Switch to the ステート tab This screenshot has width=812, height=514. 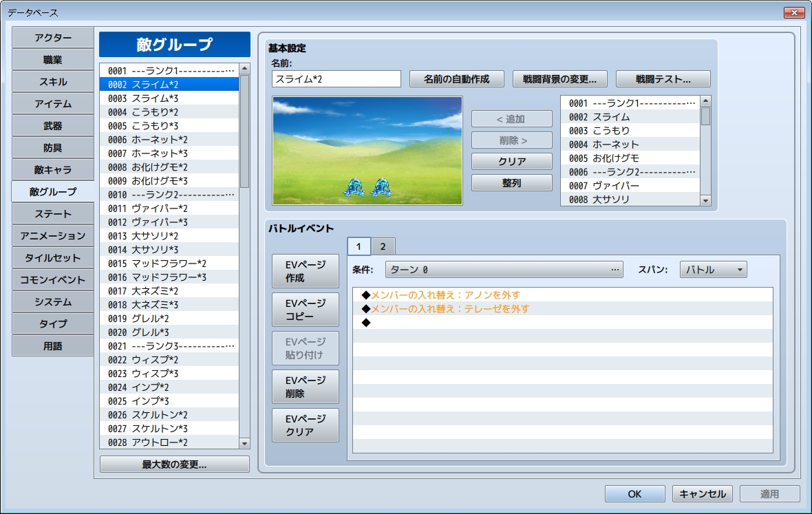53,213
